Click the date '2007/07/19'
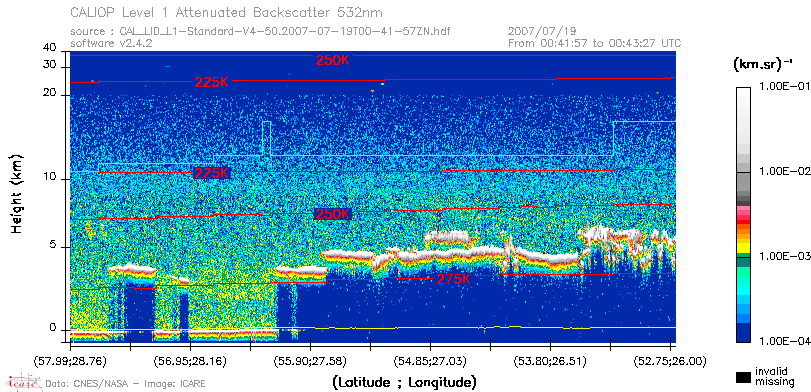This screenshot has width=811, height=392. pos(543,32)
